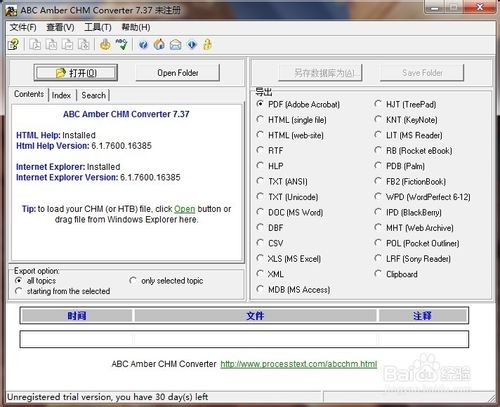Click the yellow padlock register icon

208,45
